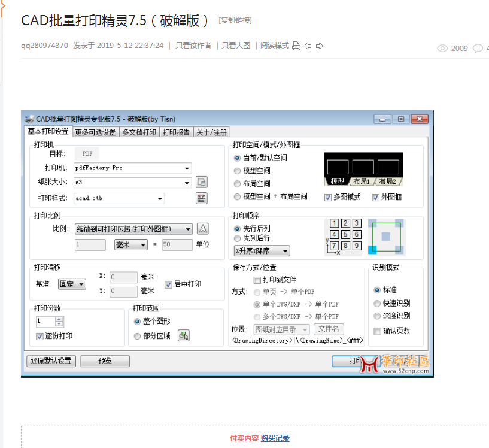Click the app icon in dialog title bar

pyautogui.click(x=29, y=119)
